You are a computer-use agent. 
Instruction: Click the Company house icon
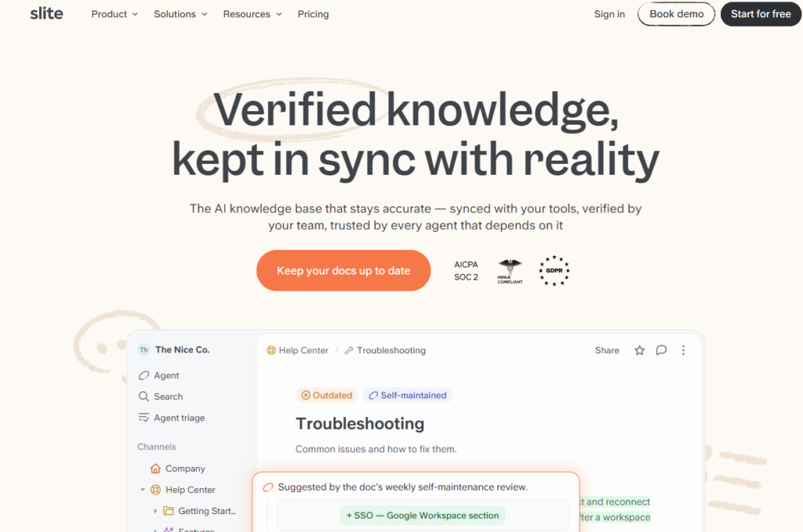click(x=156, y=469)
